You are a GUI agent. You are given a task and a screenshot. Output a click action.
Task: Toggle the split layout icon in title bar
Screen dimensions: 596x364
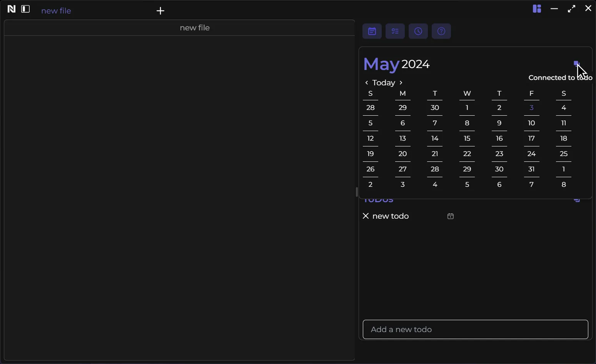[x=537, y=8]
